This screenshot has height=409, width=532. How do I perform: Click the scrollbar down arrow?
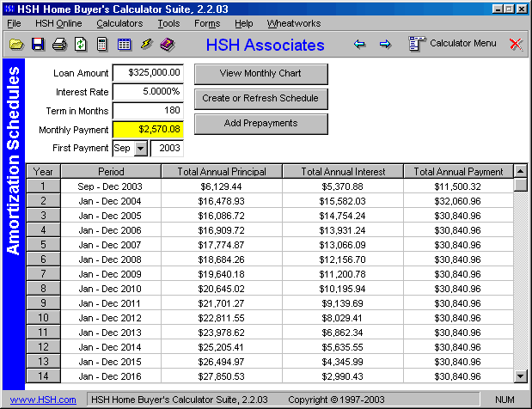pyautogui.click(x=520, y=375)
